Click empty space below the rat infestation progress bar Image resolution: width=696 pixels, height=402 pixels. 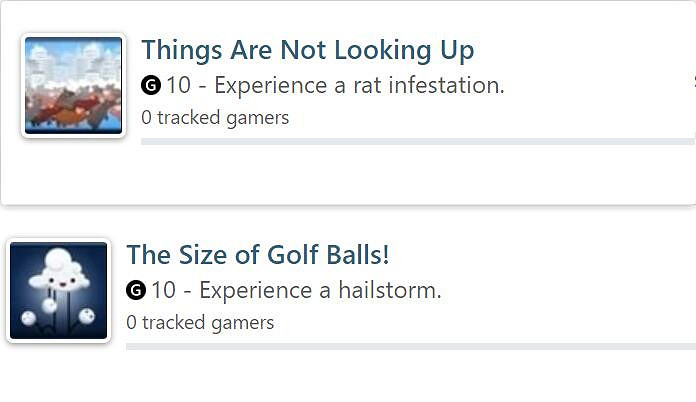[400, 175]
